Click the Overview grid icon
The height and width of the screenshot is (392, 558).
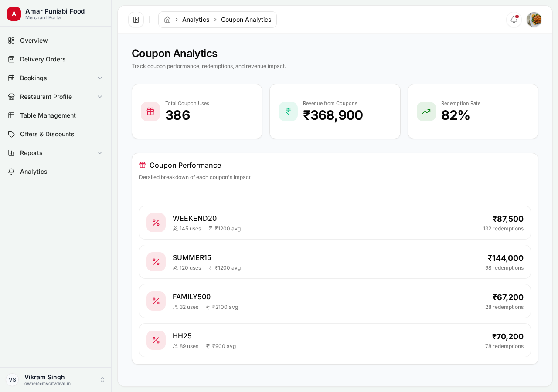(11, 41)
